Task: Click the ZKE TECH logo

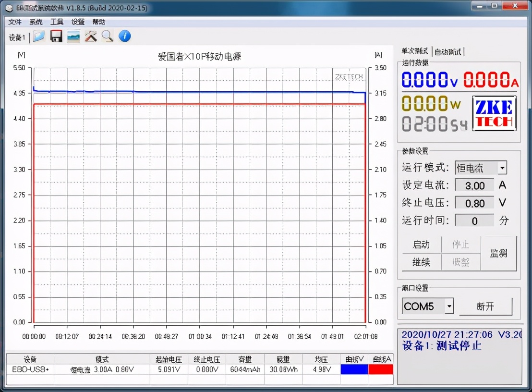Action: tap(494, 113)
